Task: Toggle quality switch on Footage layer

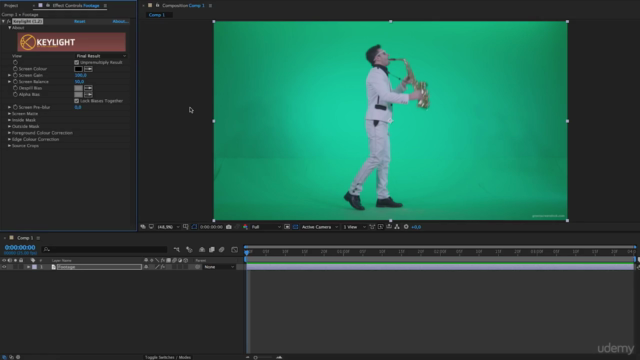Action: pyautogui.click(x=157, y=267)
